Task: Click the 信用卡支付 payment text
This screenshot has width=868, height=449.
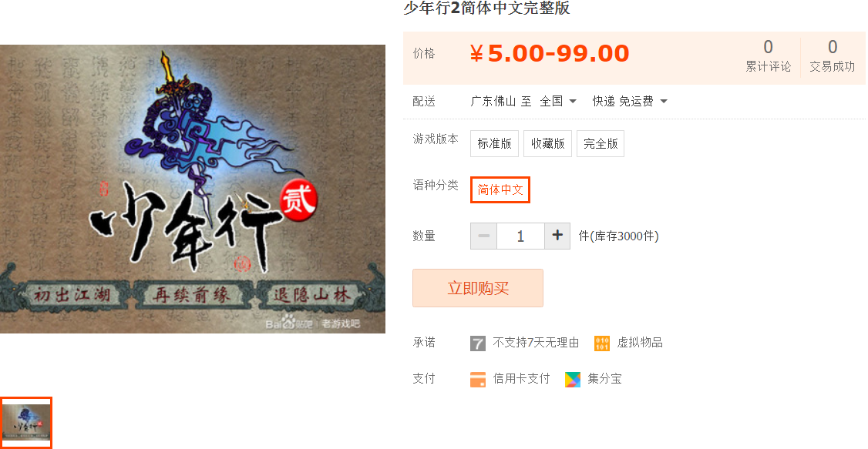Action: click(521, 379)
